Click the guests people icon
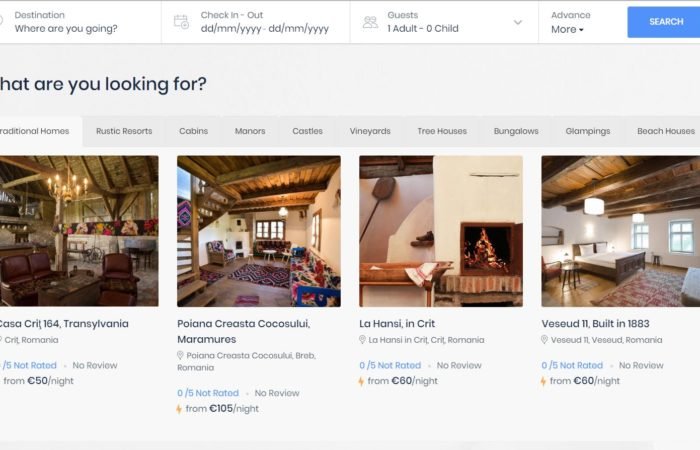The height and width of the screenshot is (450, 700). point(370,22)
